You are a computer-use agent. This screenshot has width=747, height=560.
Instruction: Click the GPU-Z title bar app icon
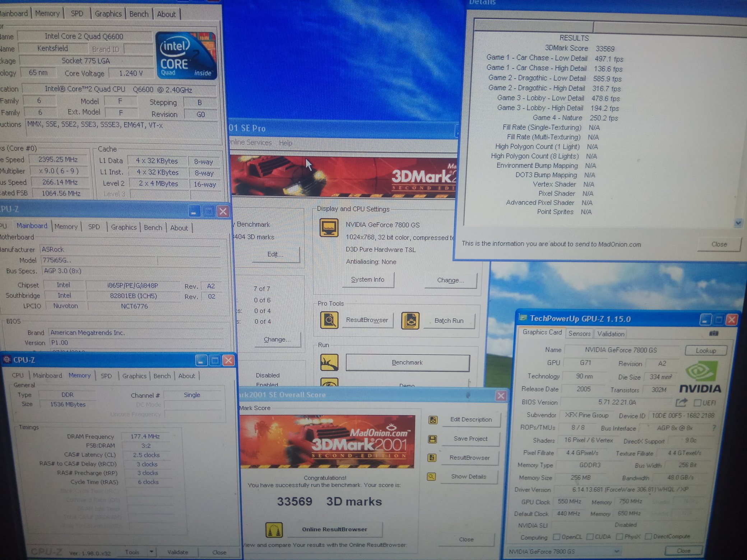523,318
